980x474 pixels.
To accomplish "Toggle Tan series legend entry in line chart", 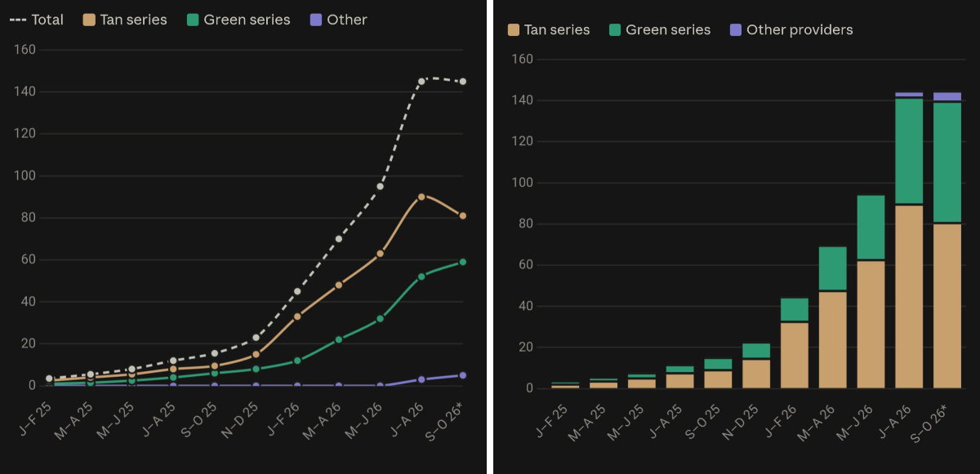I will tap(124, 20).
